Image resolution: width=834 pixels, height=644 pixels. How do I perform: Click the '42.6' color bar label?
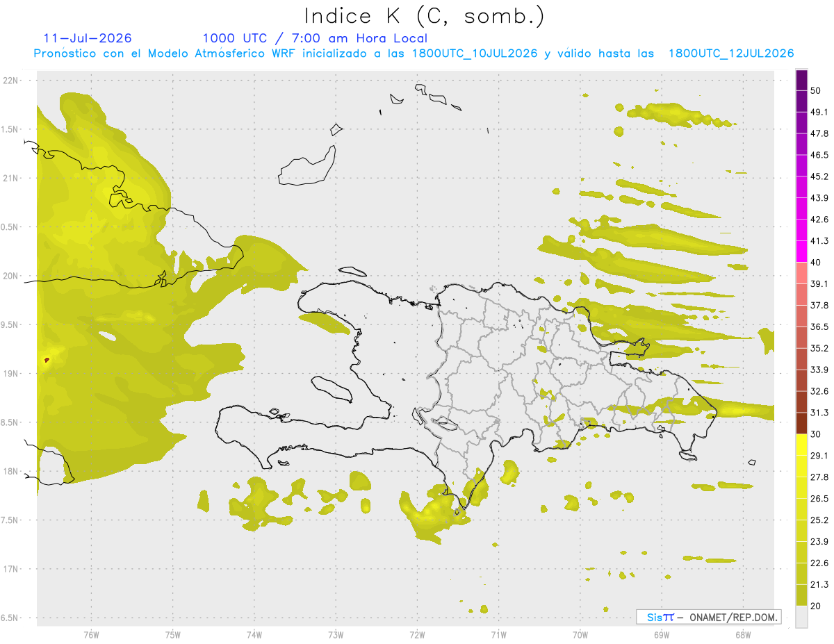point(819,220)
